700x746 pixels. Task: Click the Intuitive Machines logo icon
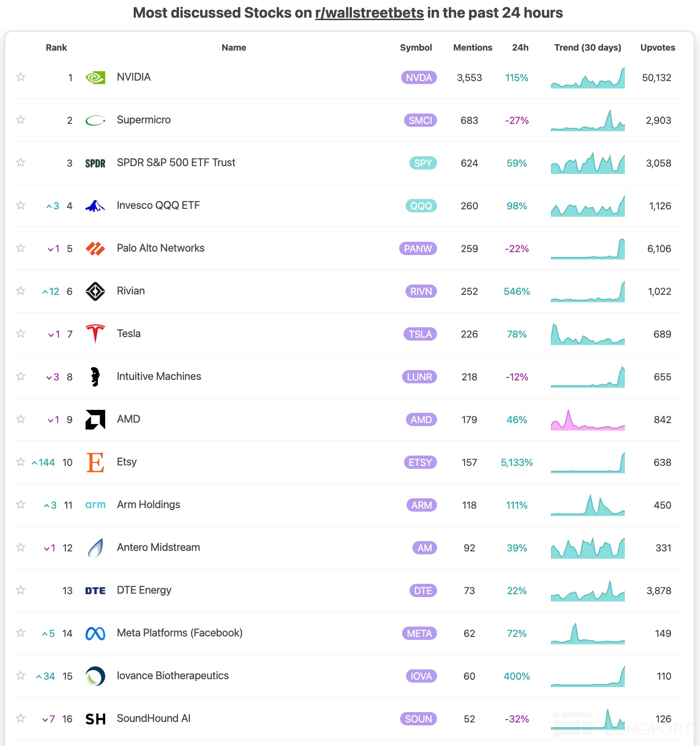(x=95, y=377)
